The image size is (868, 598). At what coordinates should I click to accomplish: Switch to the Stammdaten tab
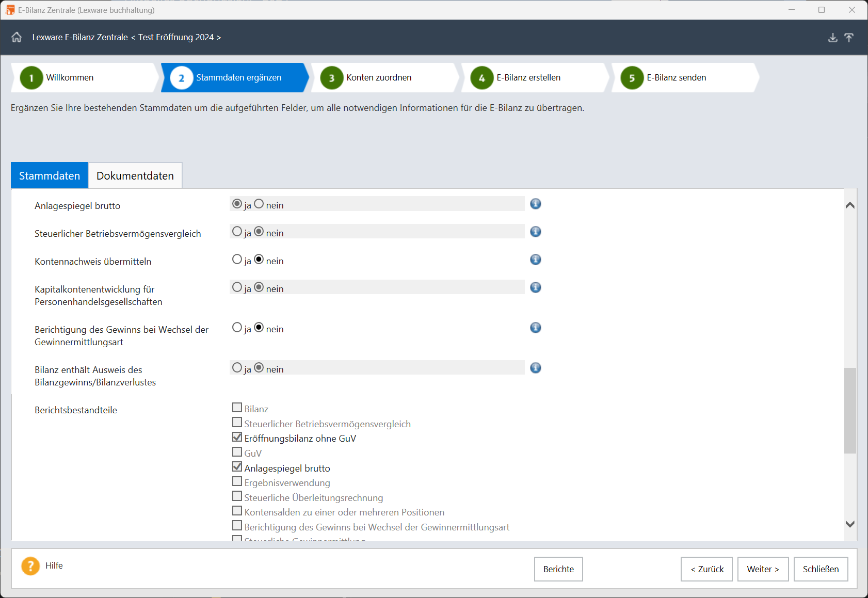coord(50,175)
